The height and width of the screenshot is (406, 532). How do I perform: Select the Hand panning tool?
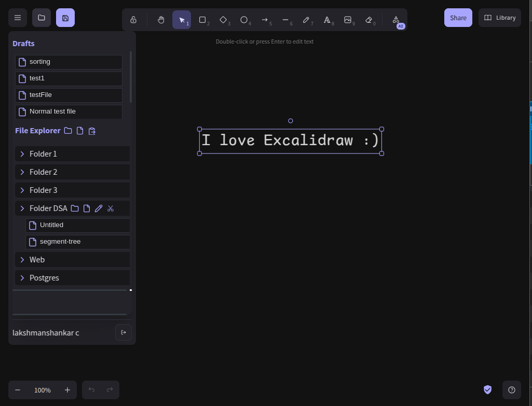tap(161, 20)
